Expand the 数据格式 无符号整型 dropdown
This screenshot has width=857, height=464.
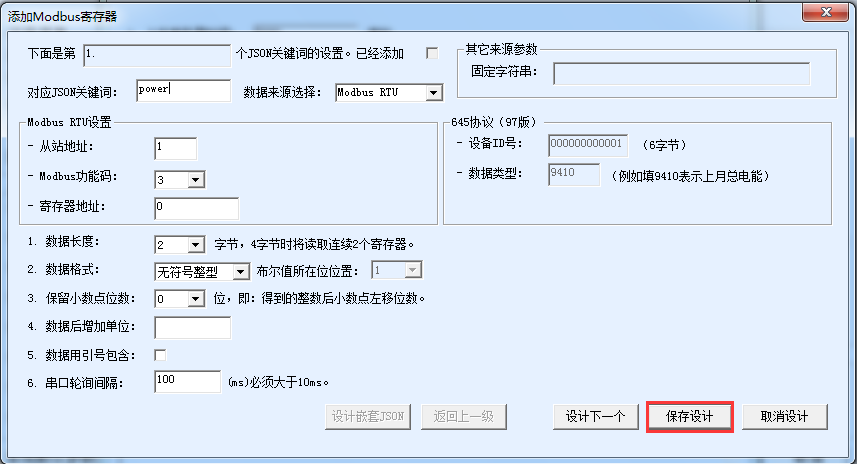[202, 271]
